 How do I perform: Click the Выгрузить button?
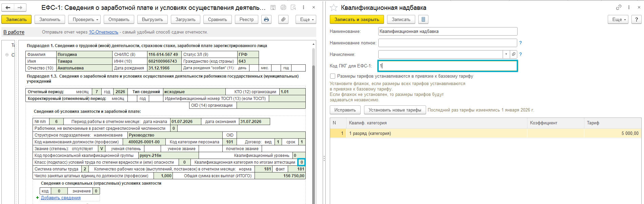(153, 19)
